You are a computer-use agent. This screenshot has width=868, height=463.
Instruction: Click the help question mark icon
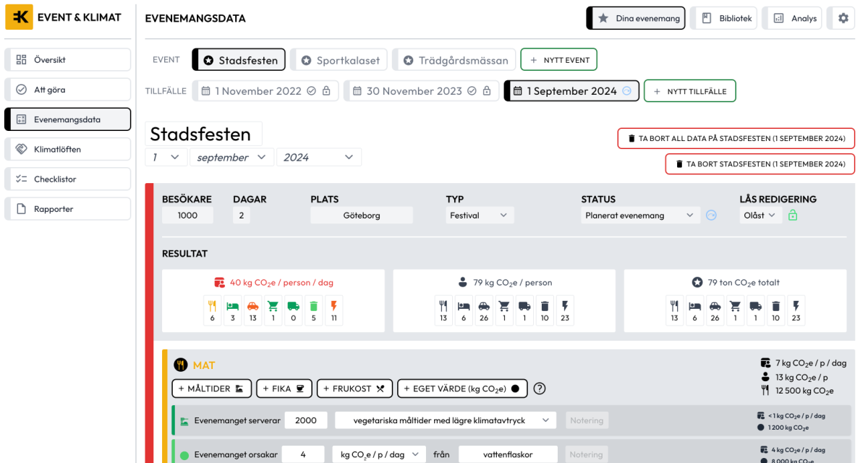(539, 388)
